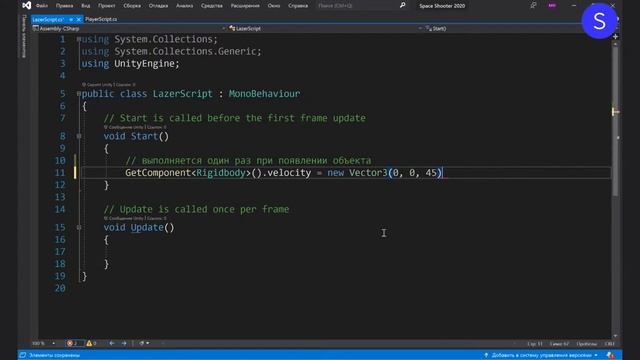Close the LazerScript.cs tab
This screenshot has width=640, height=360.
[78, 19]
